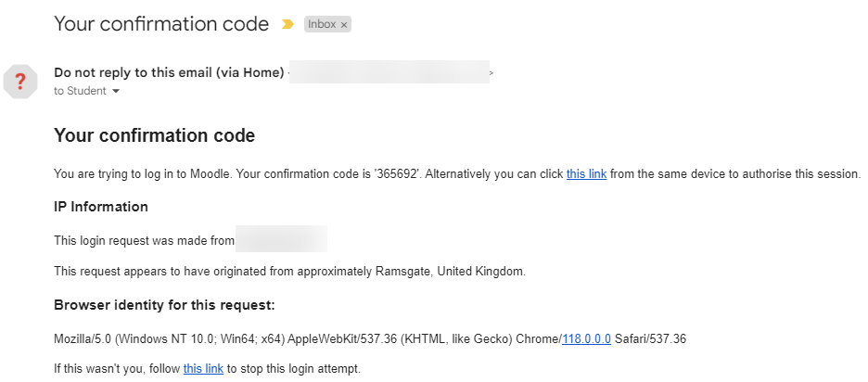Remove the Inbox label with its x
The image size is (868, 382).
tap(344, 25)
